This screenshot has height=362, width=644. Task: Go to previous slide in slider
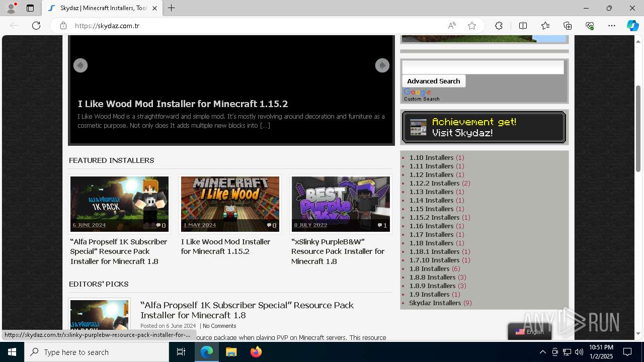pyautogui.click(x=80, y=65)
